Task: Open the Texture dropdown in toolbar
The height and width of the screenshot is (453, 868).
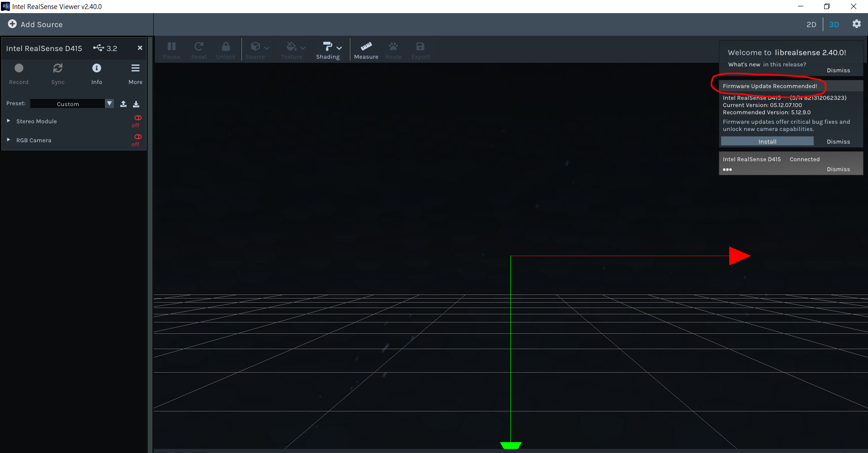Action: (294, 50)
